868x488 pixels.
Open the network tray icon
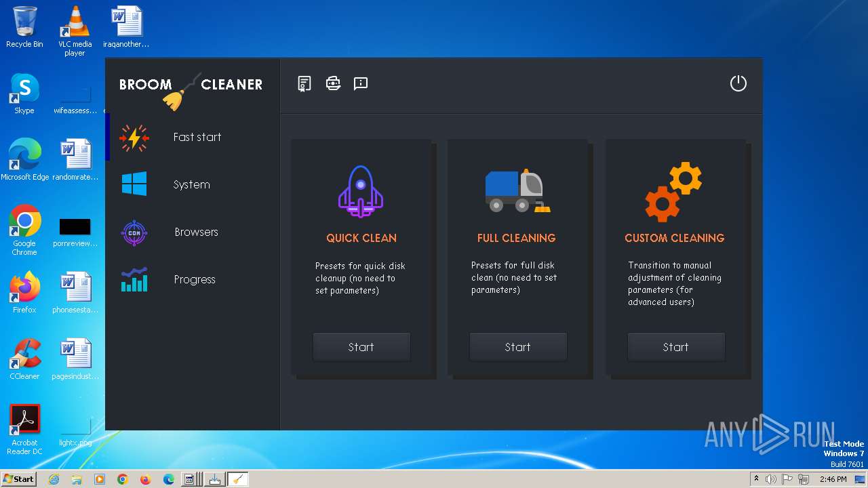[x=804, y=479]
